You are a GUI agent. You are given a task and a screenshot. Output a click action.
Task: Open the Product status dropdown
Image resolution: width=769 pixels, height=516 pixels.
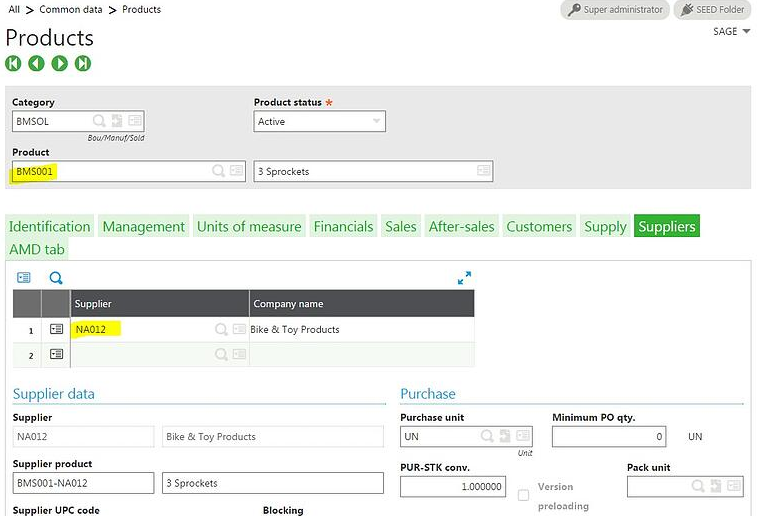coord(320,121)
